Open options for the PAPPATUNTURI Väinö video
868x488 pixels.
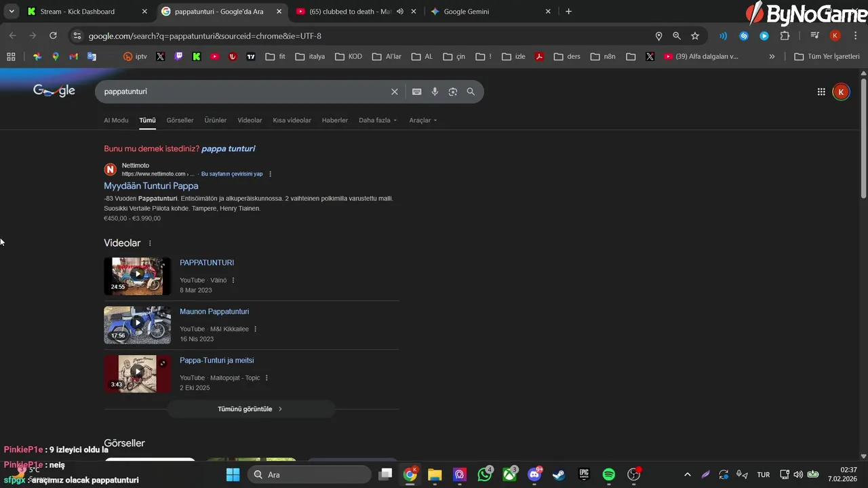point(233,280)
